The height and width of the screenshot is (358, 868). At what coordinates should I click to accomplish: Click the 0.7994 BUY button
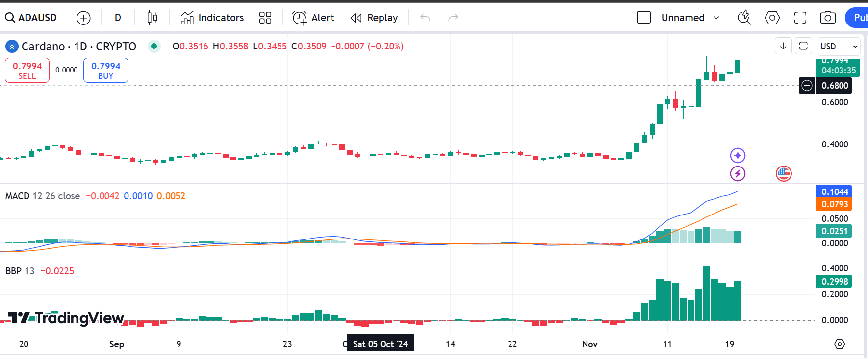[106, 71]
